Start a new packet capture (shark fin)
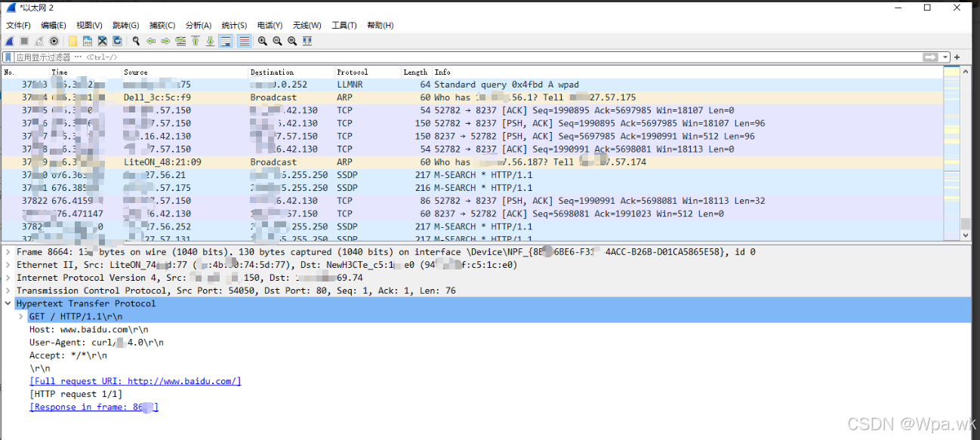 coord(10,41)
